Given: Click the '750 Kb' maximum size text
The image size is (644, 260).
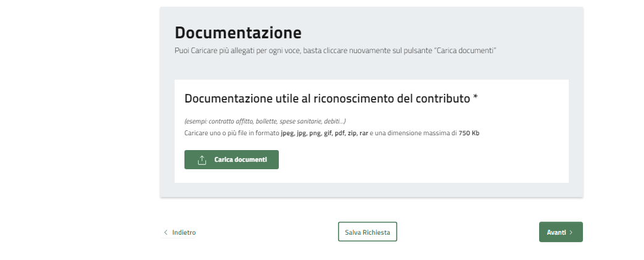Looking at the screenshot, I should pos(469,133).
